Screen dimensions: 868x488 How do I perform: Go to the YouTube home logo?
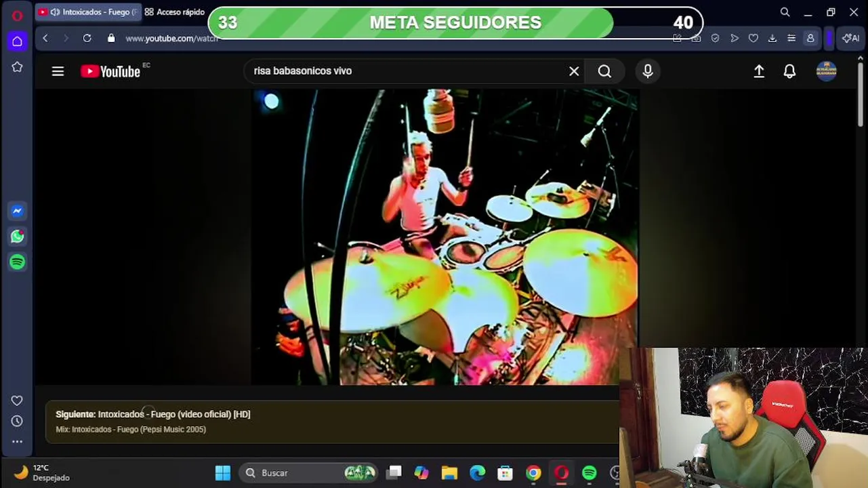(x=110, y=71)
